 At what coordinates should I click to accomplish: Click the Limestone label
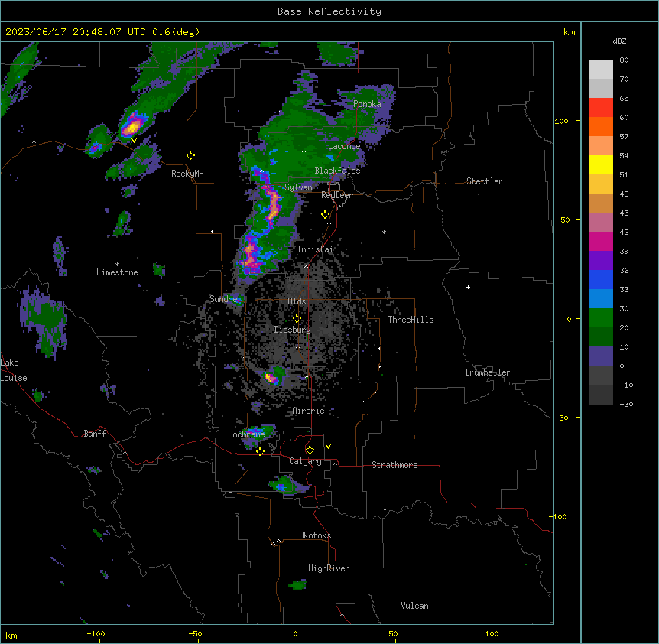pos(117,272)
